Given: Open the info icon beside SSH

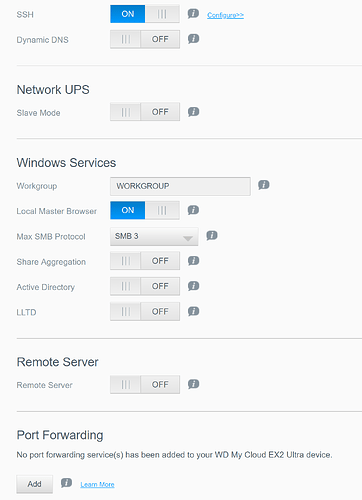Looking at the screenshot, I should point(193,14).
